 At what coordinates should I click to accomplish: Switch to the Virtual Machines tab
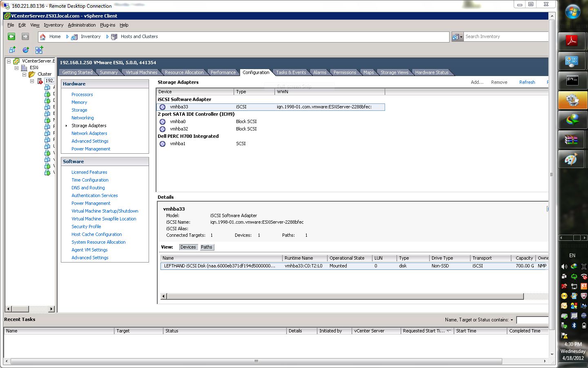141,72
